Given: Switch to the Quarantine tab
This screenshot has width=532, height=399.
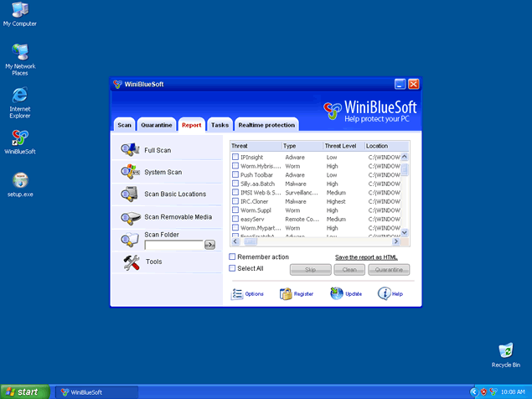Looking at the screenshot, I should point(157,125).
